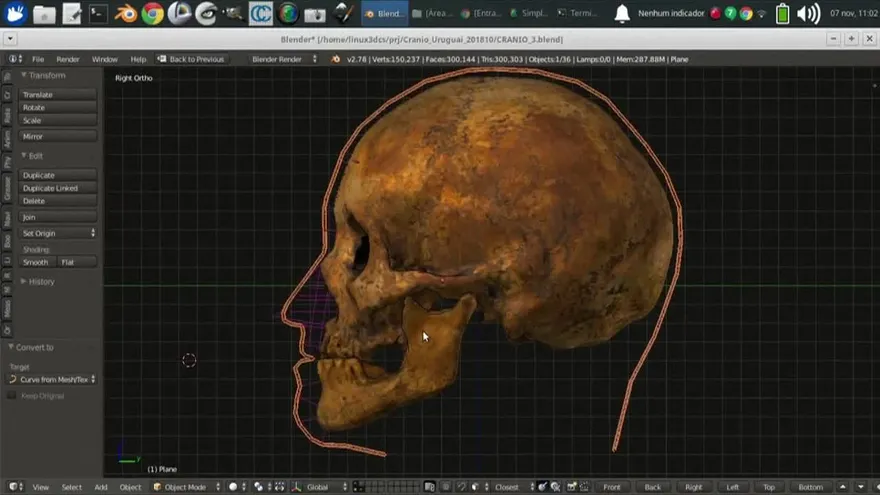
Task: Set shading to Flat
Action: [x=74, y=262]
